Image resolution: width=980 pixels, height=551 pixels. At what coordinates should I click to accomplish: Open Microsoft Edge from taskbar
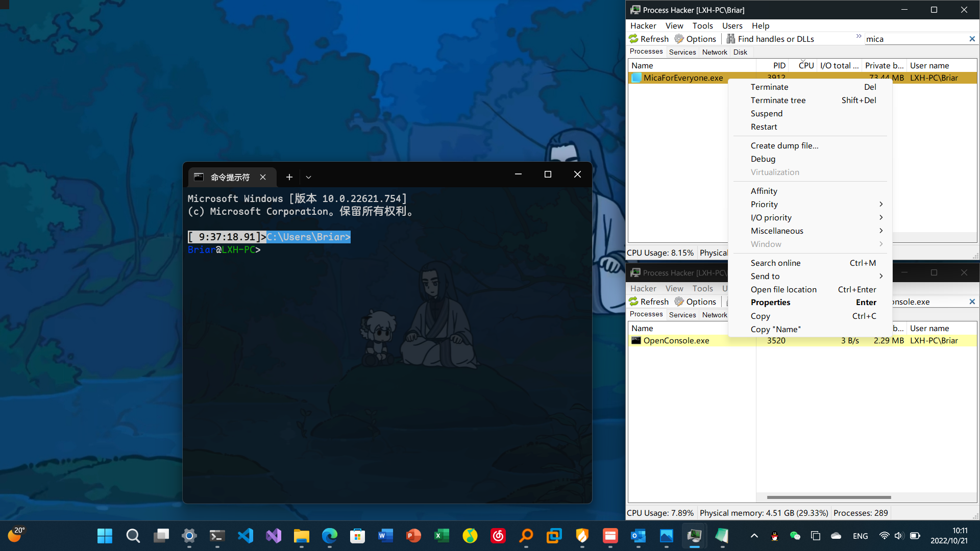click(330, 536)
